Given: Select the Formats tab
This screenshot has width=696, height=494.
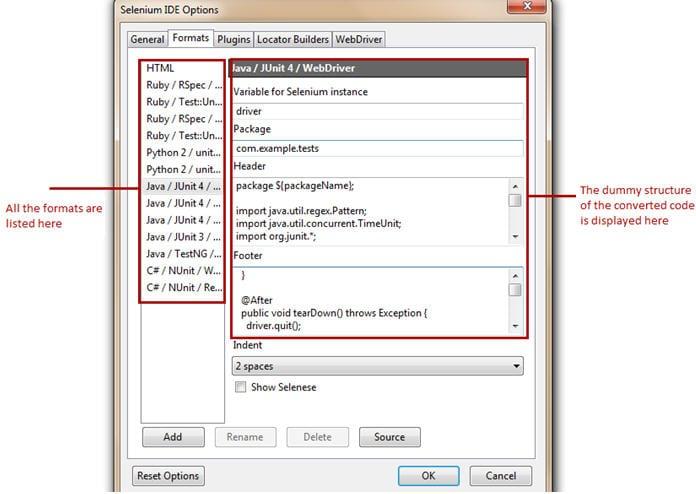Looking at the screenshot, I should pyautogui.click(x=190, y=38).
